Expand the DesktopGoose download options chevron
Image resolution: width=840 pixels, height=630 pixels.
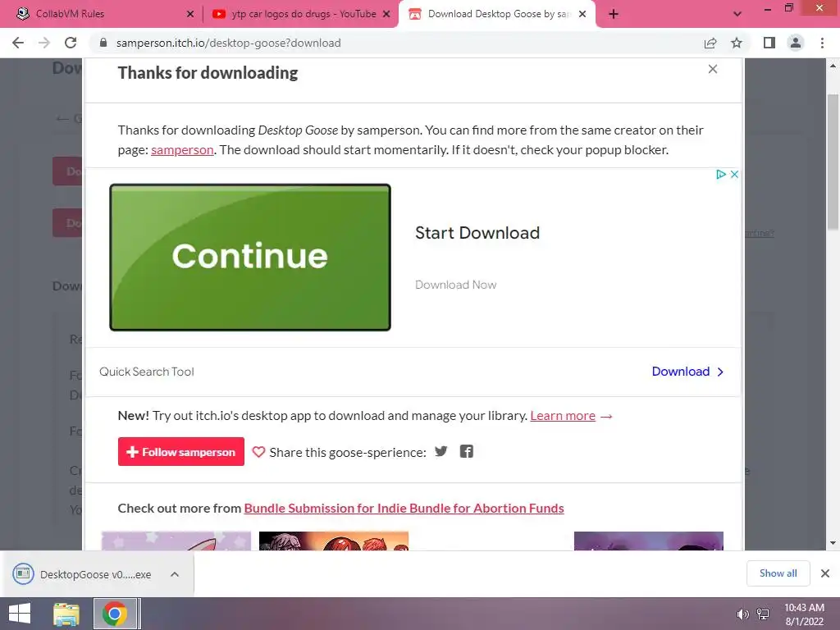point(174,574)
